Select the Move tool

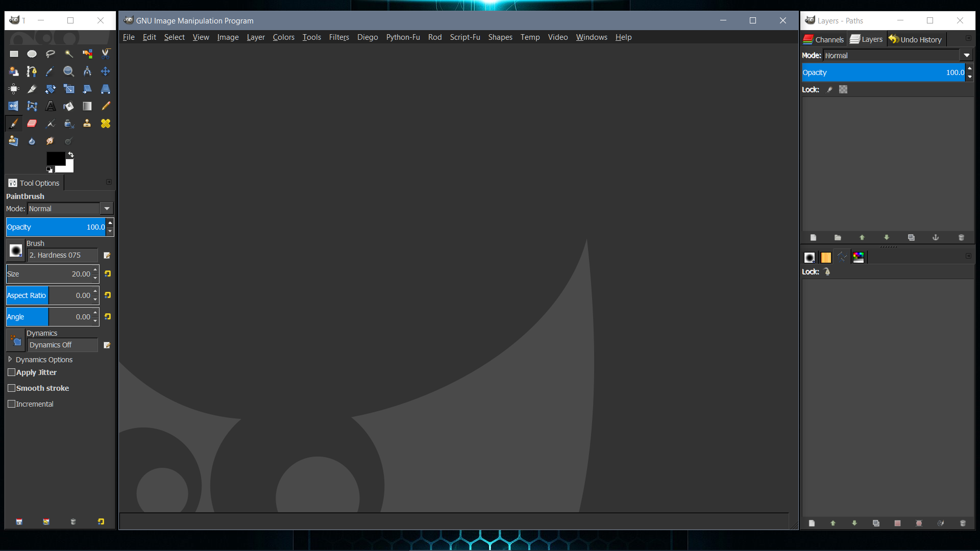(106, 71)
